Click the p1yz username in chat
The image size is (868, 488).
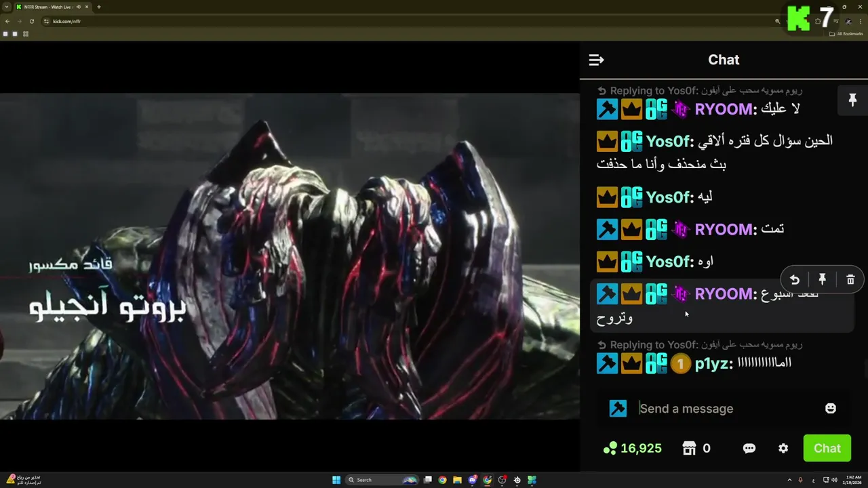point(712,364)
